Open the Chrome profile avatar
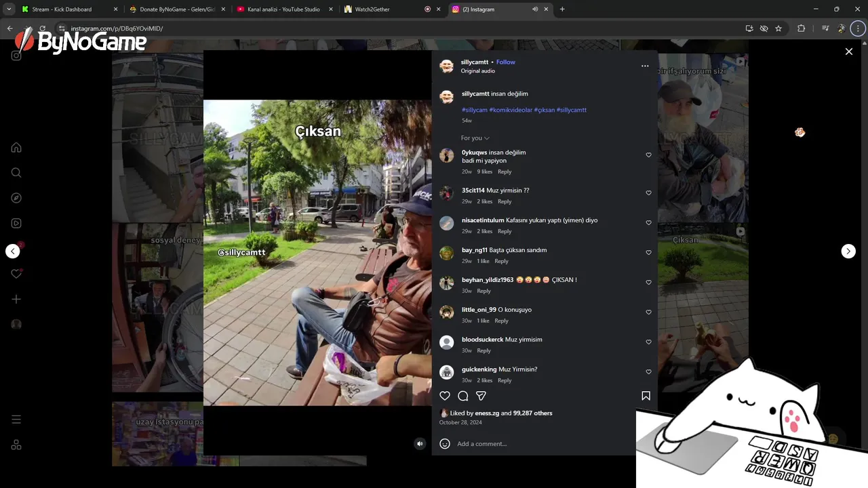Screen dimensions: 868x488 tap(842, 28)
